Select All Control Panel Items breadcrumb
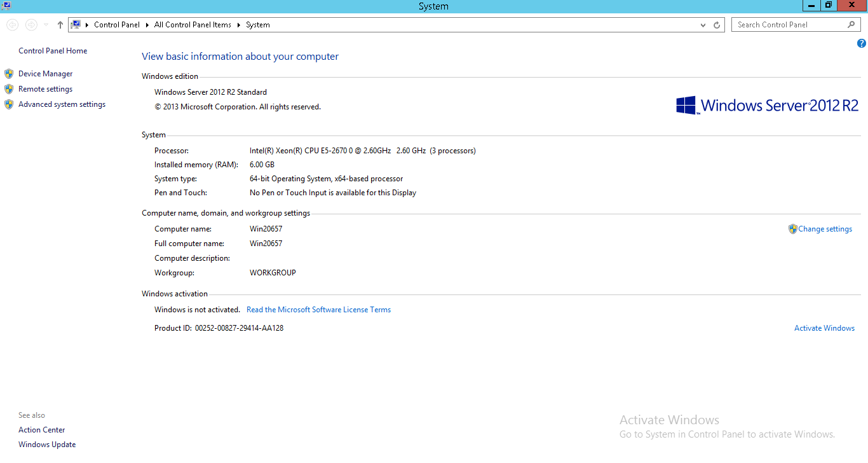 [x=193, y=25]
